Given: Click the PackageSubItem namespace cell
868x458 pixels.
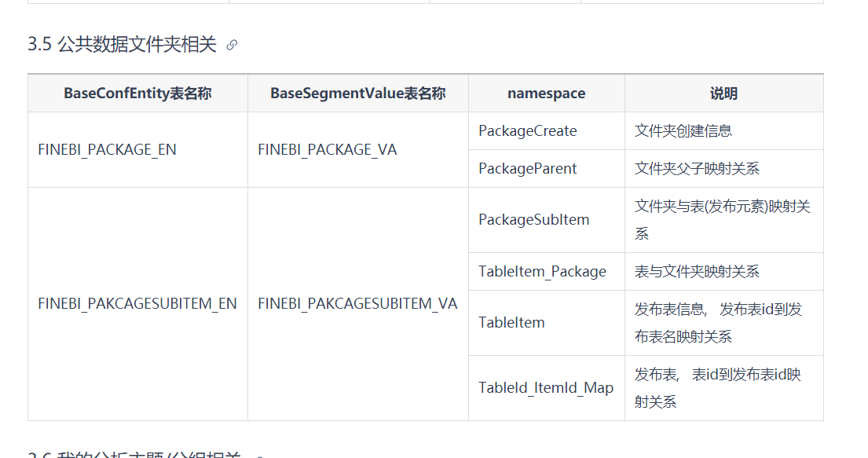Looking at the screenshot, I should pos(547,221).
